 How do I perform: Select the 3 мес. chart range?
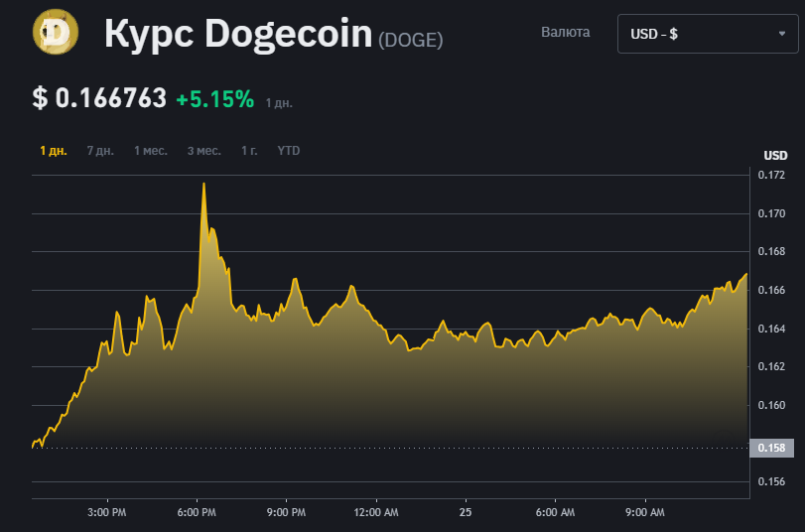[203, 151]
